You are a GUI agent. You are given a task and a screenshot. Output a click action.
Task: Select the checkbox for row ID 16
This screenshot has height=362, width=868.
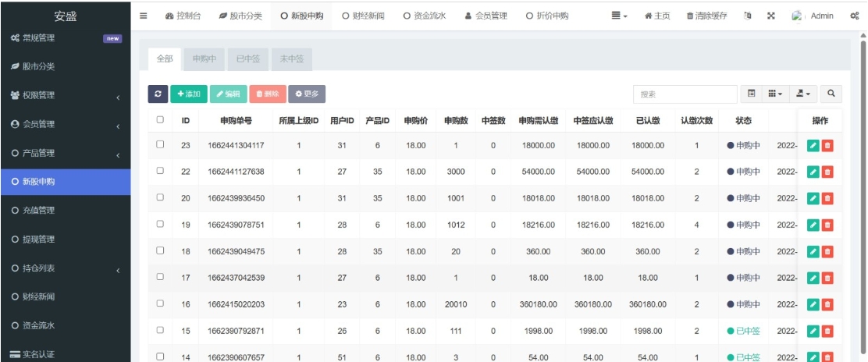click(160, 303)
